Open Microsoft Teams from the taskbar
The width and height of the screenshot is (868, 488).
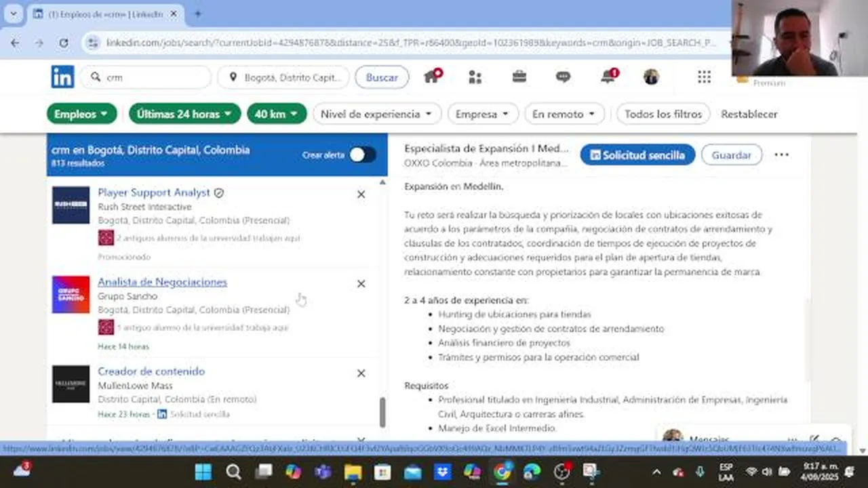[323, 472]
